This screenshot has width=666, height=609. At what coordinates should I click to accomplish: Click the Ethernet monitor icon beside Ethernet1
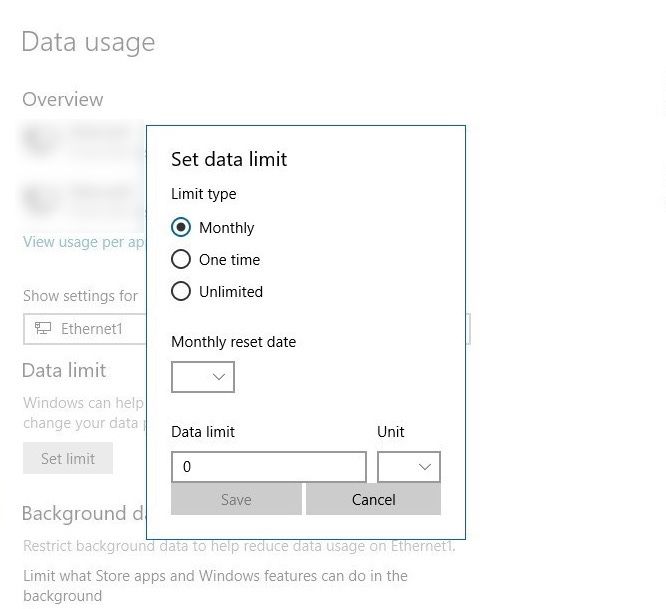(x=43, y=329)
